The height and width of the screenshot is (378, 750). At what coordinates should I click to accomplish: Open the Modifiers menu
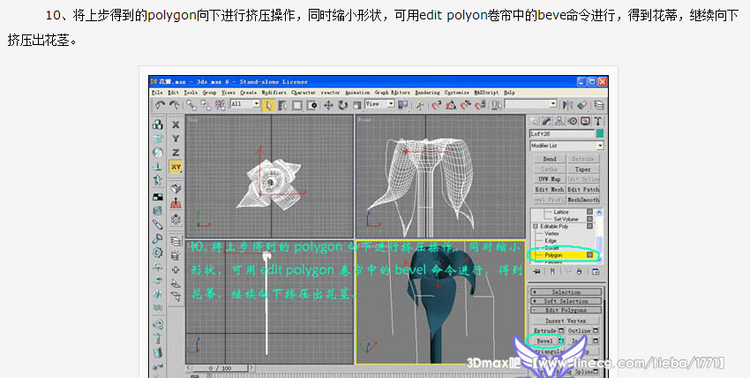click(x=274, y=93)
